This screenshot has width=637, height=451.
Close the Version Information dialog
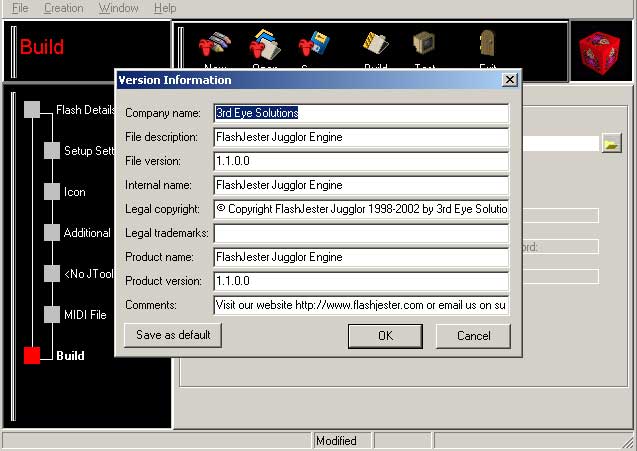[x=509, y=80]
